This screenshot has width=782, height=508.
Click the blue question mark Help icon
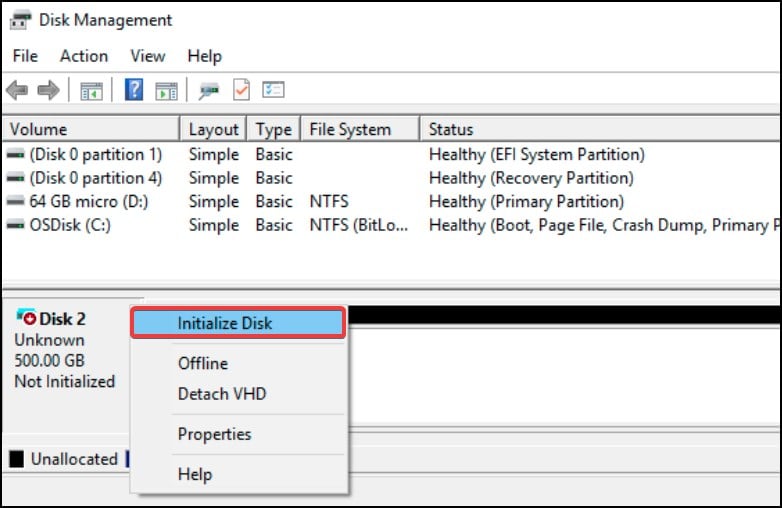click(134, 90)
